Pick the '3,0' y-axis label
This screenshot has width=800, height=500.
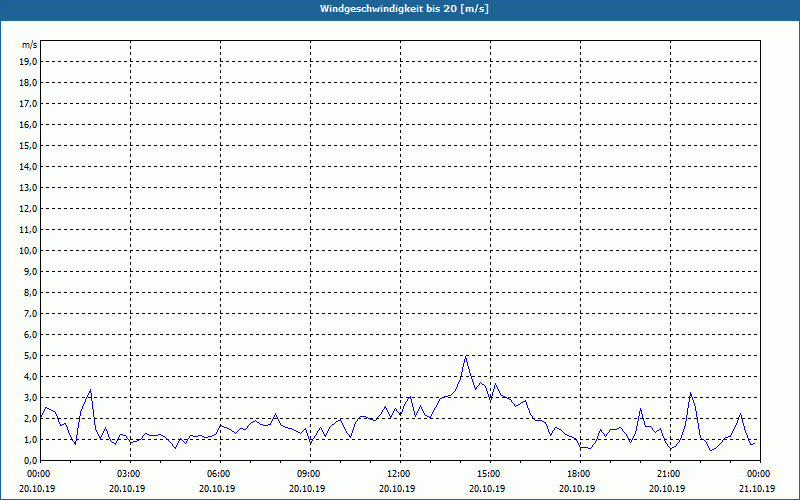pos(31,397)
